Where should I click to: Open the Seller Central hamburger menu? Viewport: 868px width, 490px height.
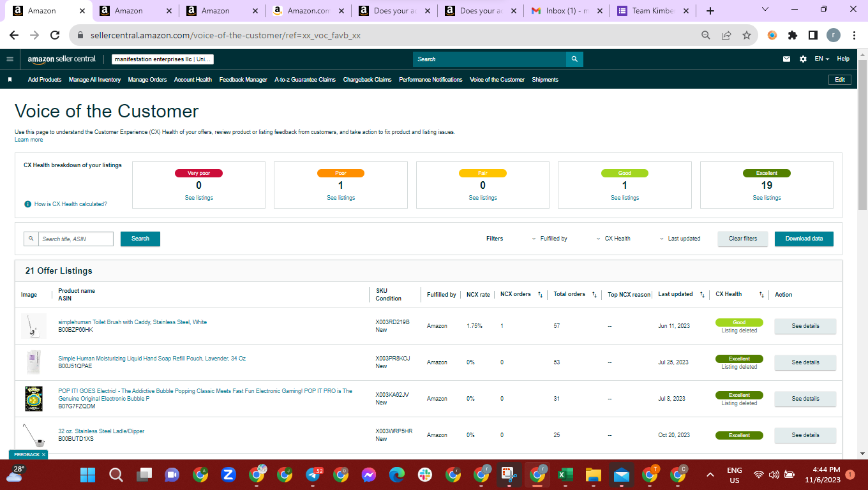click(x=10, y=59)
